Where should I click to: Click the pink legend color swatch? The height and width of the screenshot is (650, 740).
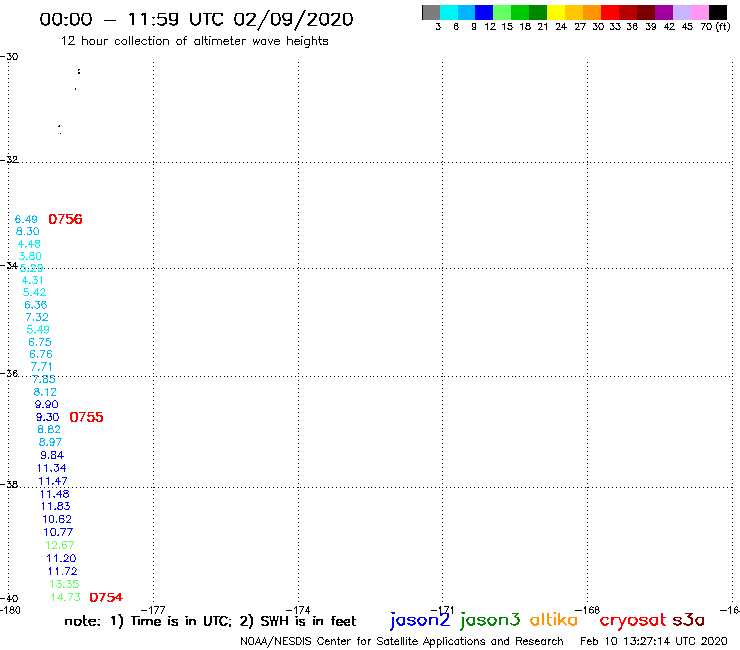(x=699, y=12)
